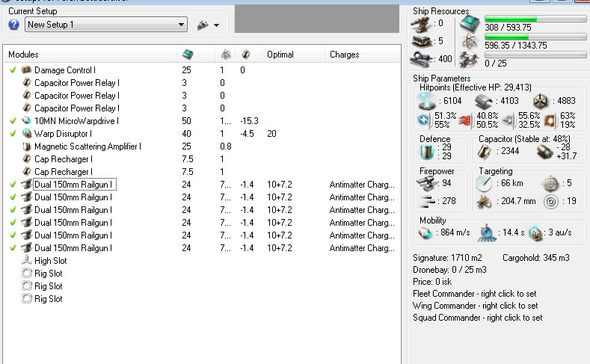Click the sensor strength icon showing 19
590x364 pixels.
(551, 202)
